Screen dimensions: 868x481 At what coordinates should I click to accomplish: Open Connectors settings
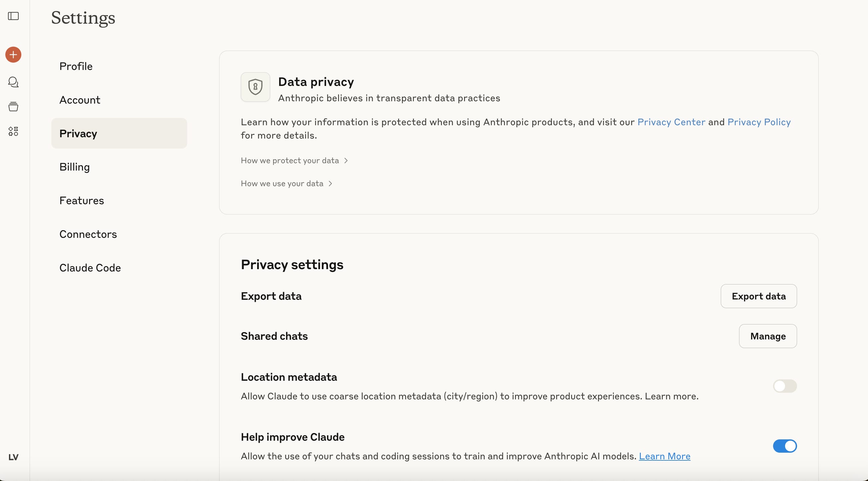[119, 234]
